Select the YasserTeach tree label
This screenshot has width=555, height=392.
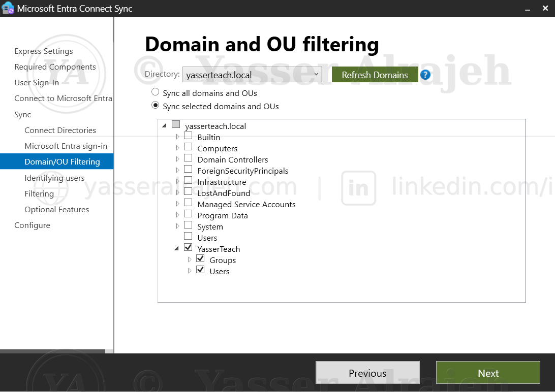(219, 249)
